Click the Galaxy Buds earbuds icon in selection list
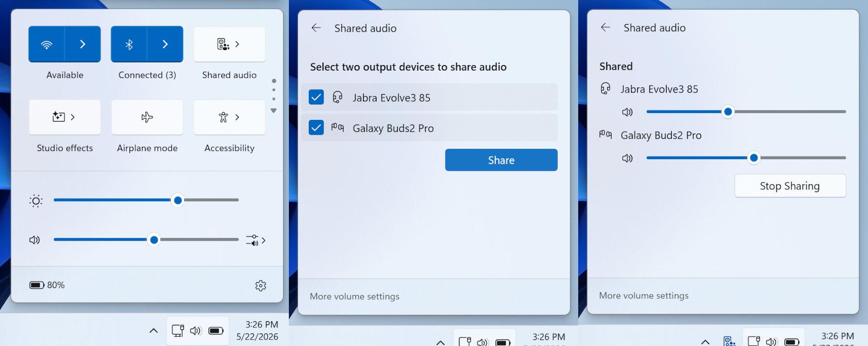 click(x=337, y=128)
